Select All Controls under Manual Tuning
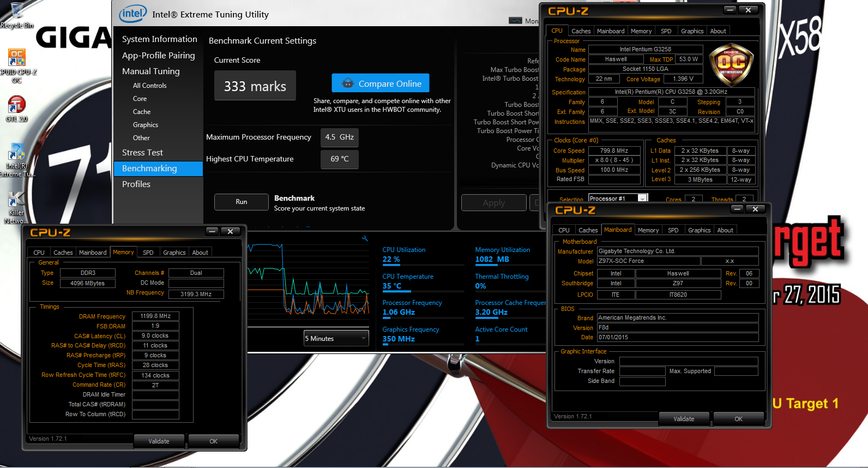868x468 pixels. point(149,86)
